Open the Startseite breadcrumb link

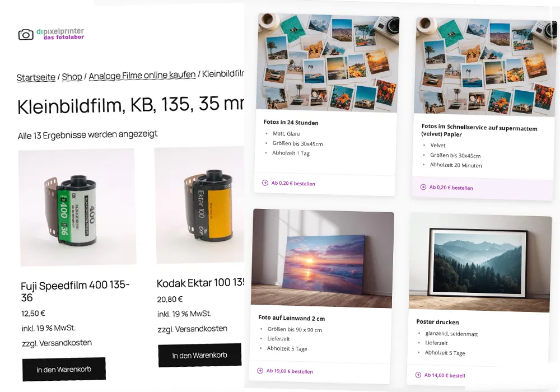pyautogui.click(x=36, y=77)
